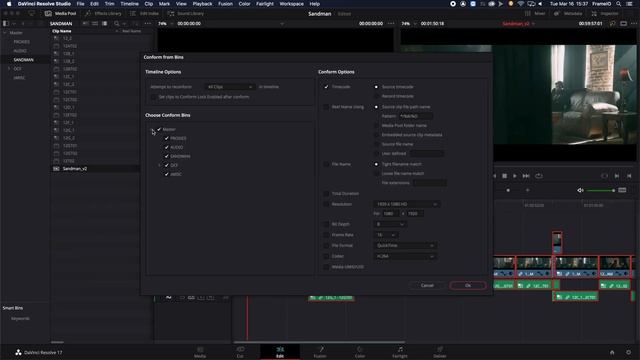Select Media Pool folder name radio button
Viewport: 640px width, 360px height.
[376, 125]
